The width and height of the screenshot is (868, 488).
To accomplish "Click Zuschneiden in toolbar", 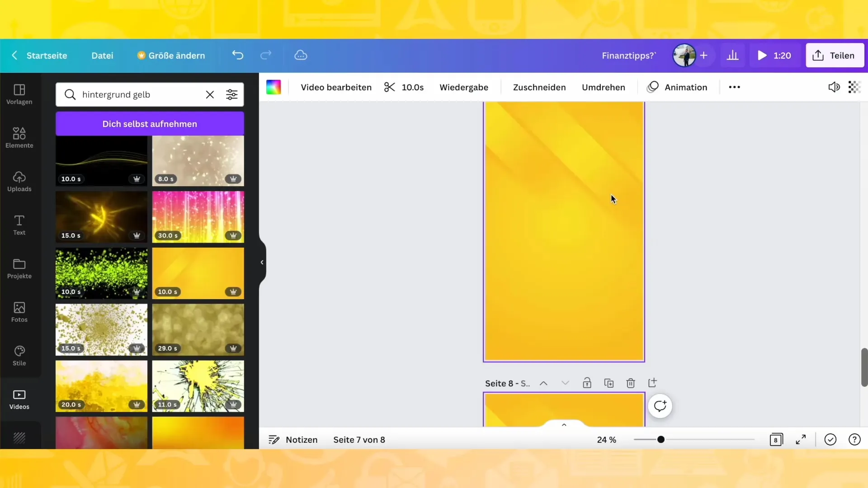I will (x=539, y=87).
